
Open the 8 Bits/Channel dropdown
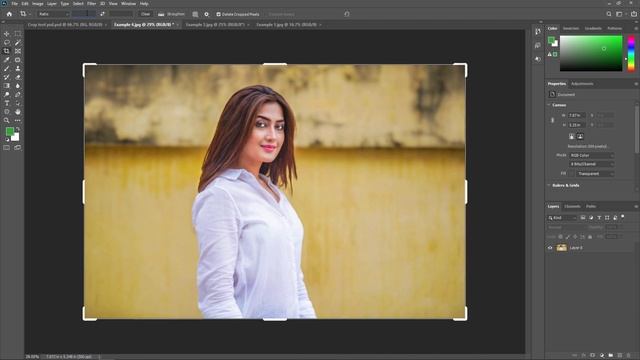(x=591, y=164)
